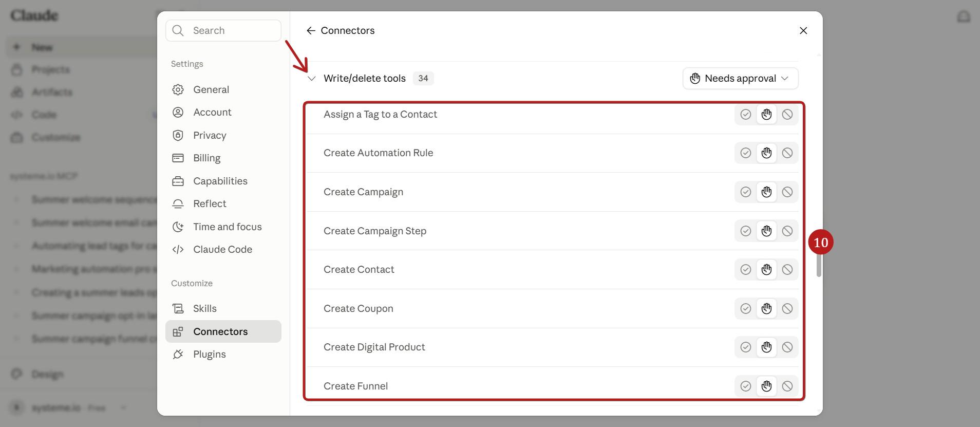Open Claude Code settings
Viewport: 980px width, 427px height.
pyautogui.click(x=223, y=249)
